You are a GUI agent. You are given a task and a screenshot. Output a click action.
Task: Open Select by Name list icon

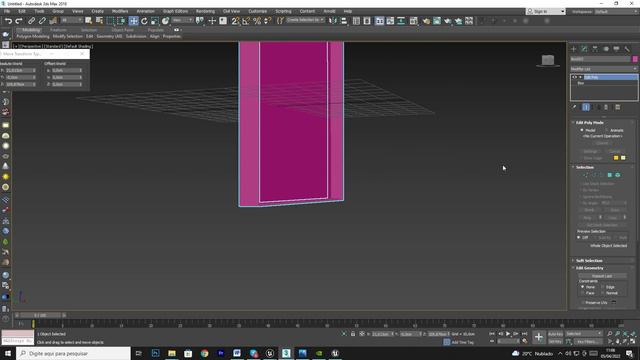(x=99, y=21)
